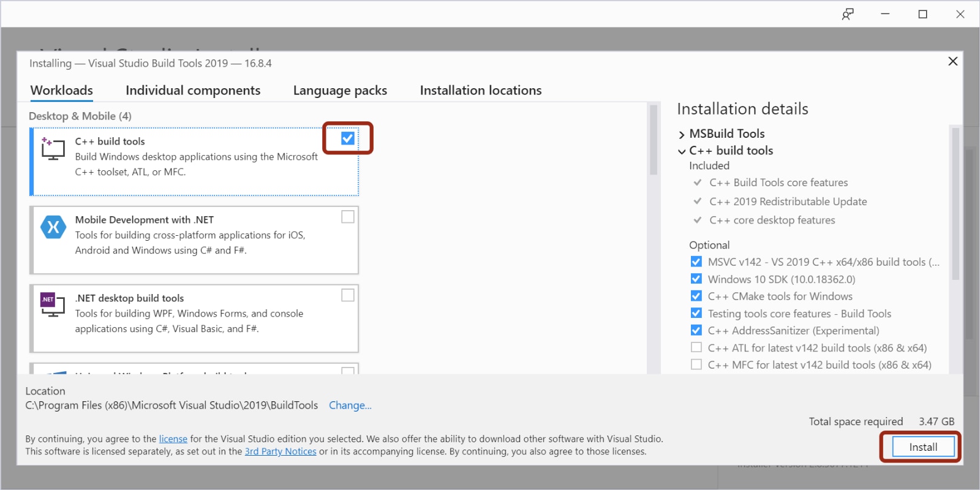Click the workloads list scrollbar
980x490 pixels.
tap(654, 141)
